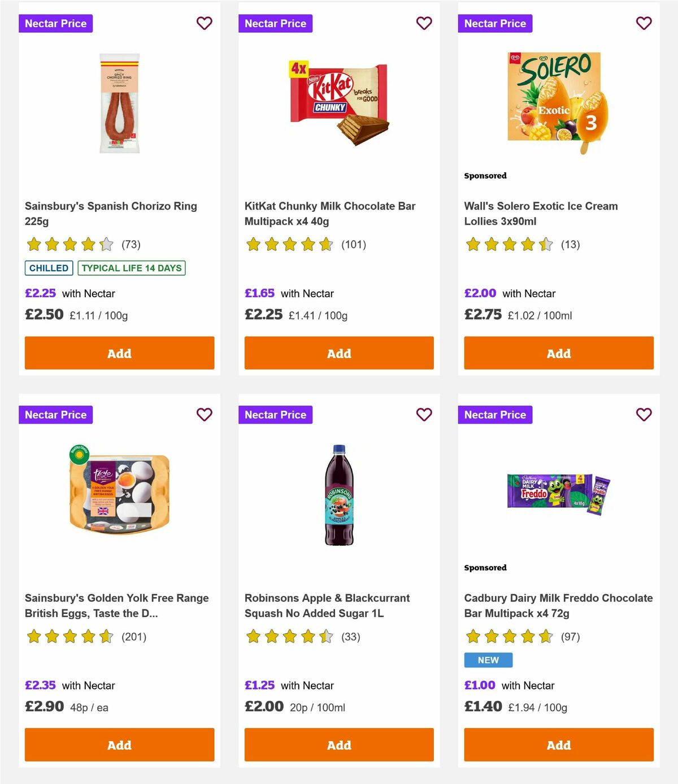This screenshot has height=784, width=678.
Task: Open the review count (73) for chorizo
Action: (x=131, y=245)
